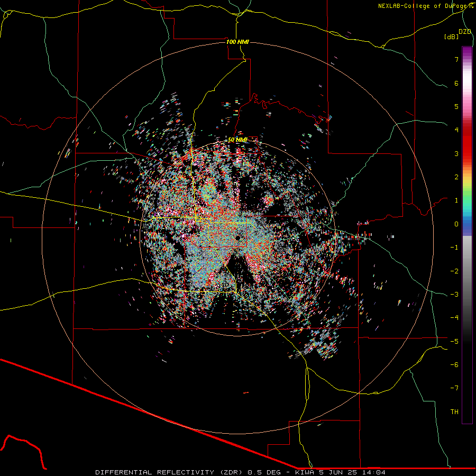Click the 1 dB tick label
This screenshot has height=476, width=476.
456,200
